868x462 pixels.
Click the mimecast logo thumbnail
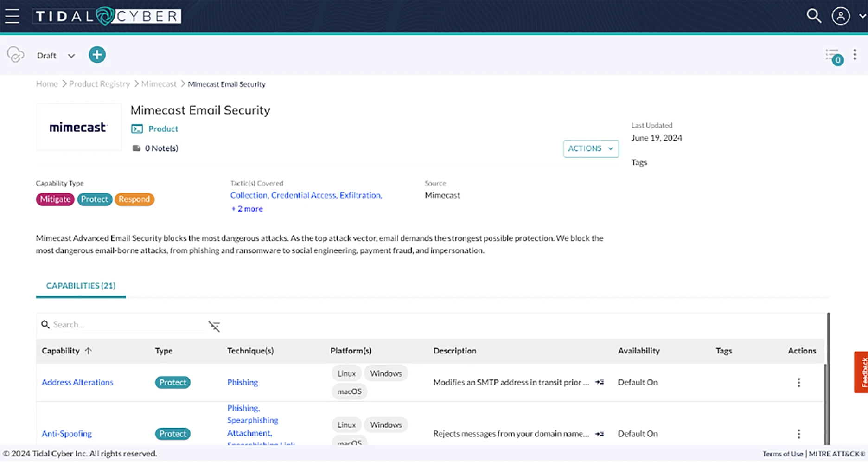[x=78, y=128]
